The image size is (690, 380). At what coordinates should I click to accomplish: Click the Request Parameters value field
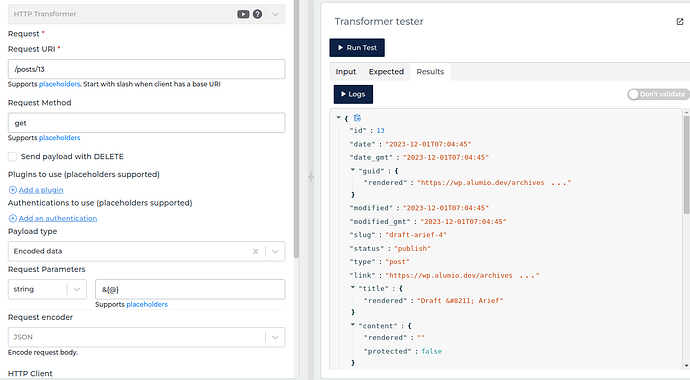[190, 289]
